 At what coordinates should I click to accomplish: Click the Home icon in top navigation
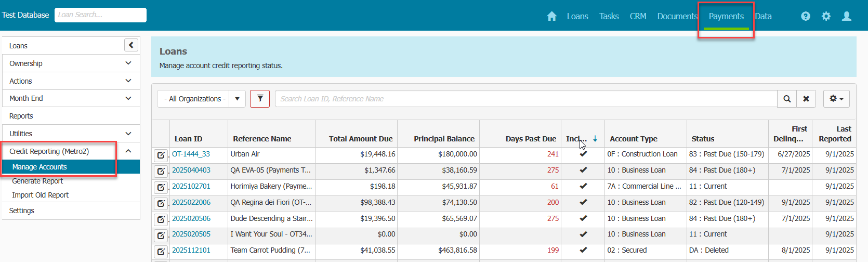551,16
